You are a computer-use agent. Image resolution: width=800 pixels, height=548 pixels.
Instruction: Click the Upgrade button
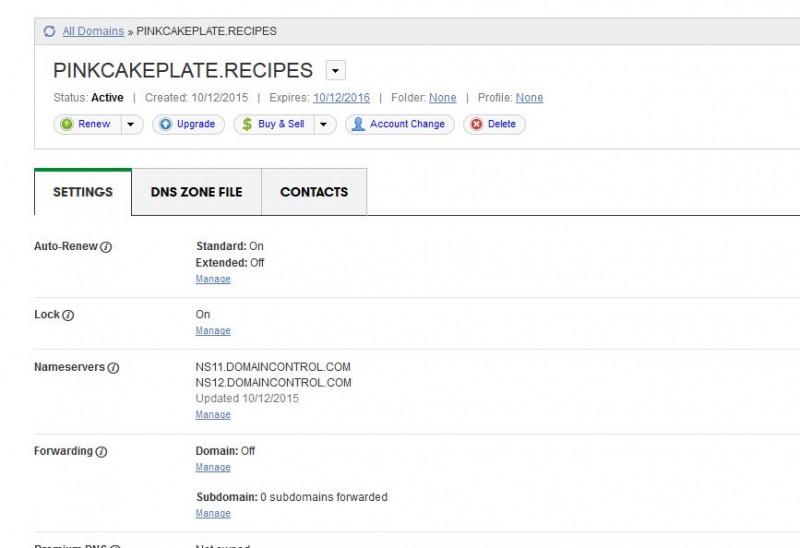click(188, 124)
